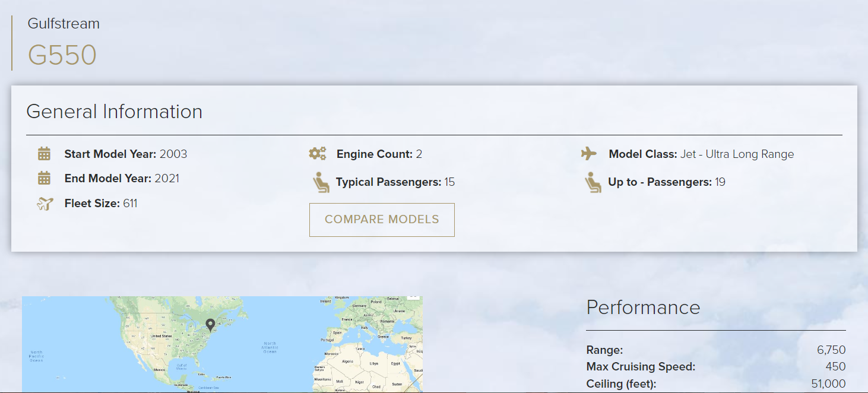Click the Performance section heading

pyautogui.click(x=643, y=307)
